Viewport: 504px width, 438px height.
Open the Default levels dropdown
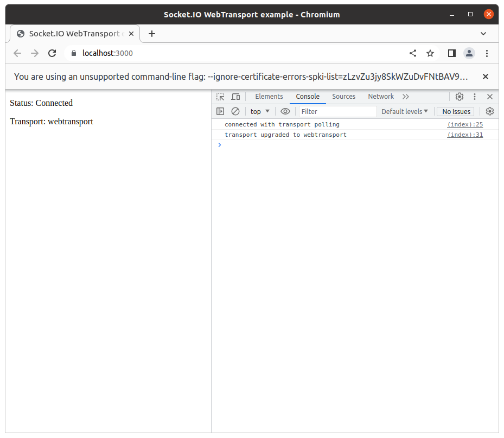[x=404, y=111]
